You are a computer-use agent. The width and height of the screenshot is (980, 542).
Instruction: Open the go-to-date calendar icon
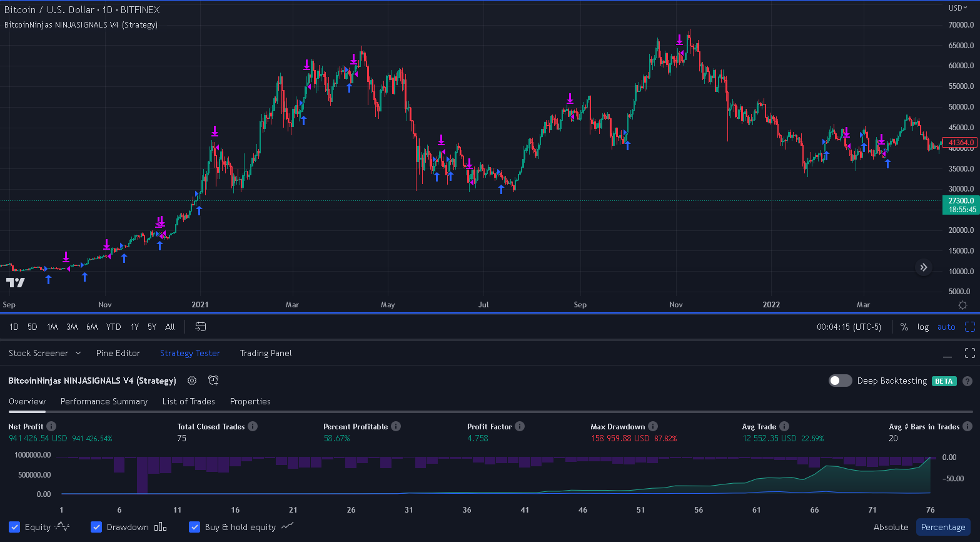pos(200,327)
